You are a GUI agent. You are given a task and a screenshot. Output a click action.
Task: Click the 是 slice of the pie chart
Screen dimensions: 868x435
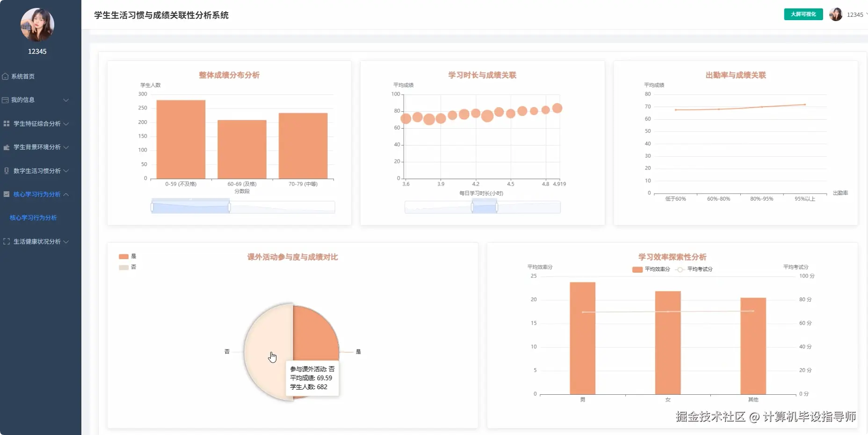316,332
